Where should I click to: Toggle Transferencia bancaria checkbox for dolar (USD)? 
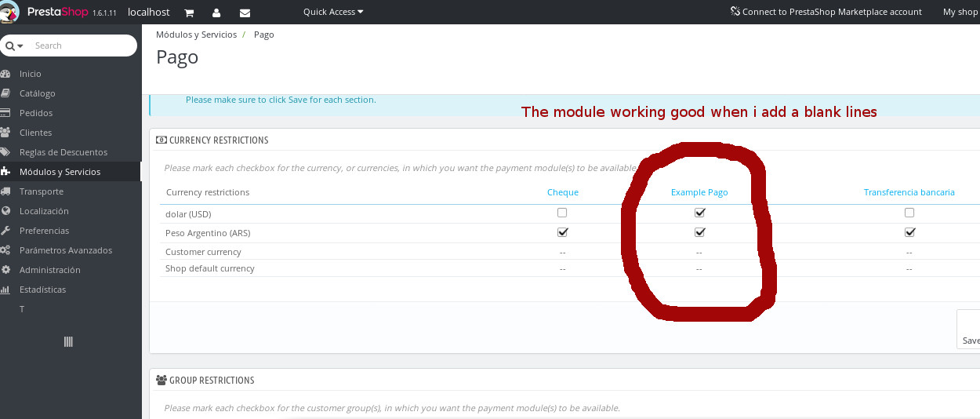click(x=909, y=213)
